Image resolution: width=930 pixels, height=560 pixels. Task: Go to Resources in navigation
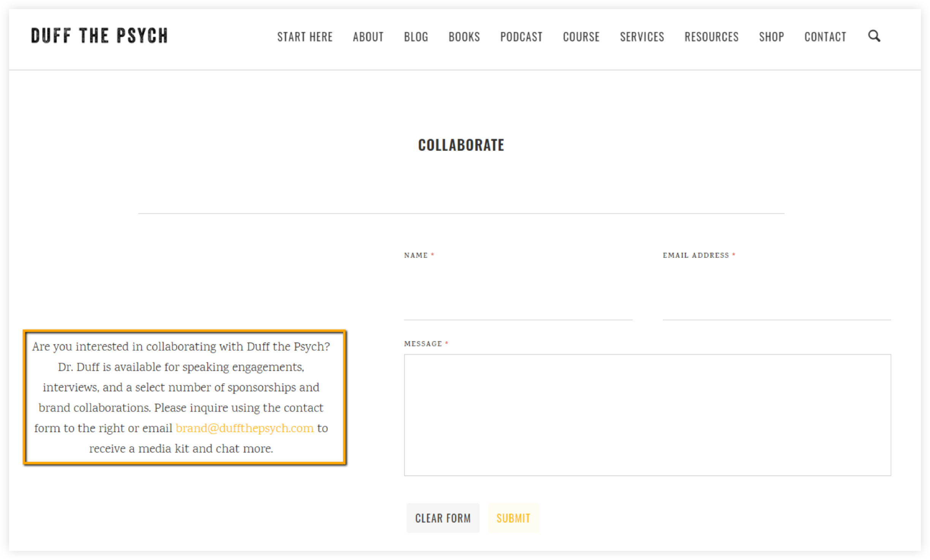point(711,37)
